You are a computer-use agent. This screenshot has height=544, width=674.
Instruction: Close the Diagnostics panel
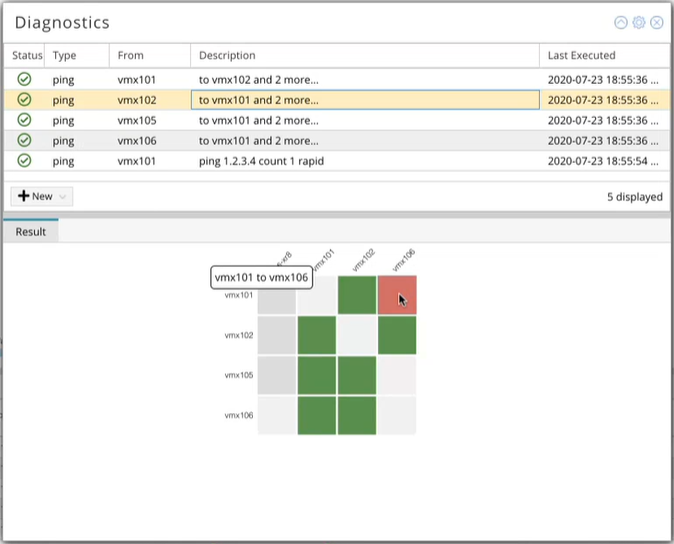click(657, 22)
